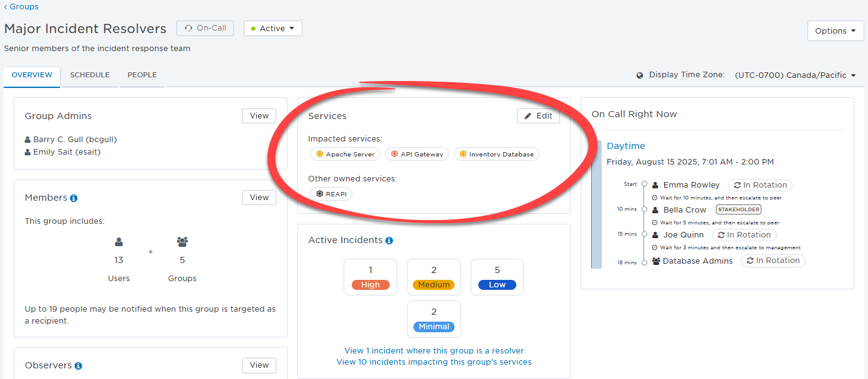Edit the Services section

click(538, 116)
